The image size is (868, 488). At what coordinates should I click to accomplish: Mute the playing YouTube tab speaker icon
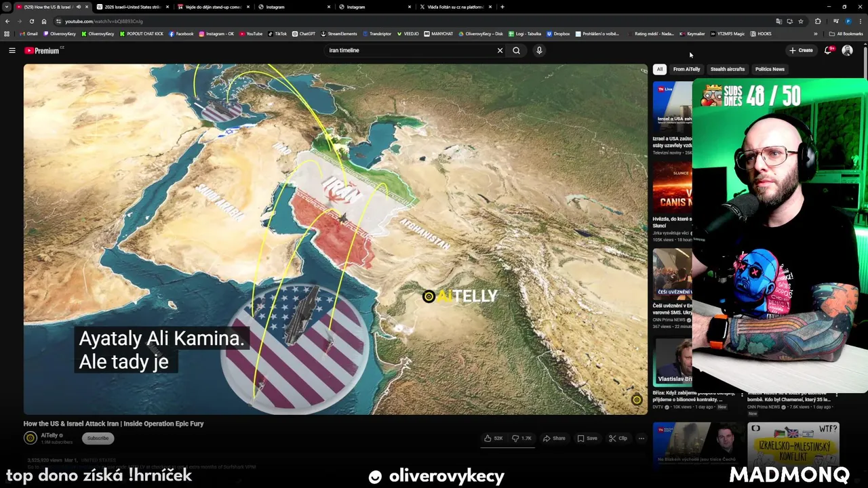point(78,7)
